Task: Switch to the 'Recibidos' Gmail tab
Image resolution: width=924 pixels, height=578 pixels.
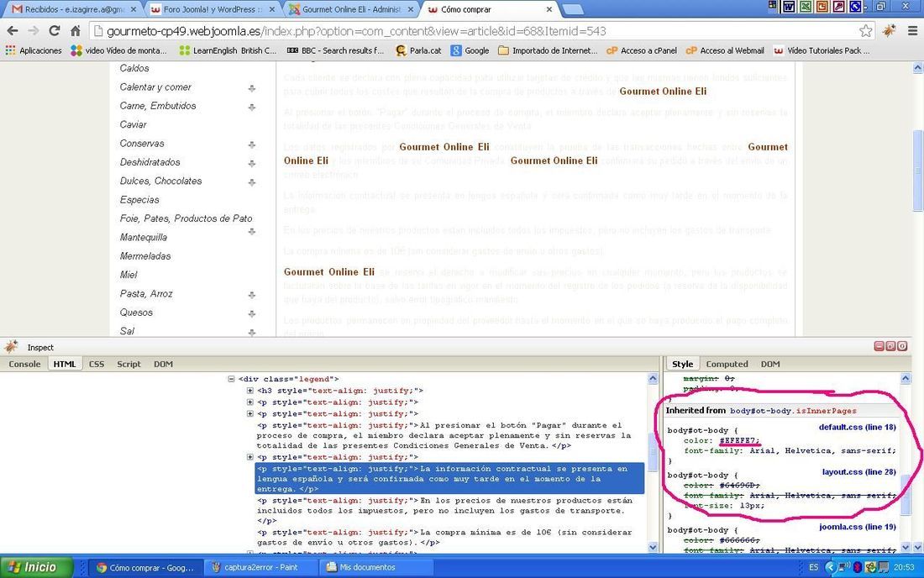Action: [74, 9]
